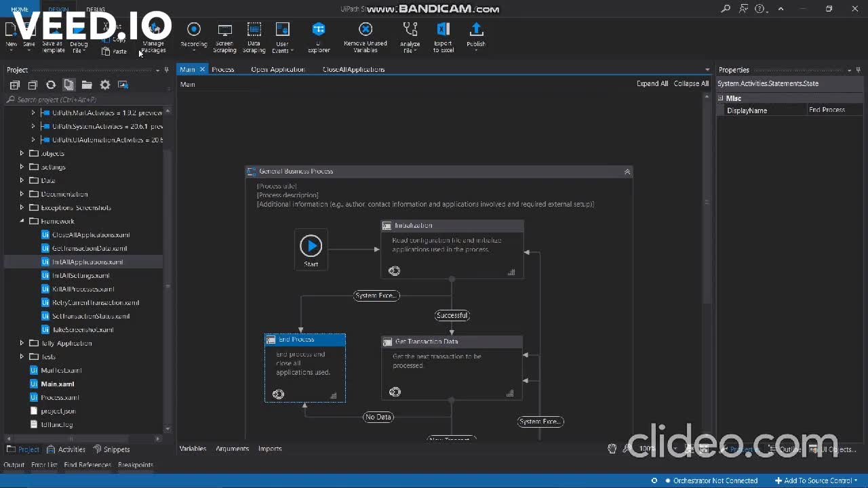
Task: Switch to the DESIGN ribbon tab
Action: click(x=58, y=9)
